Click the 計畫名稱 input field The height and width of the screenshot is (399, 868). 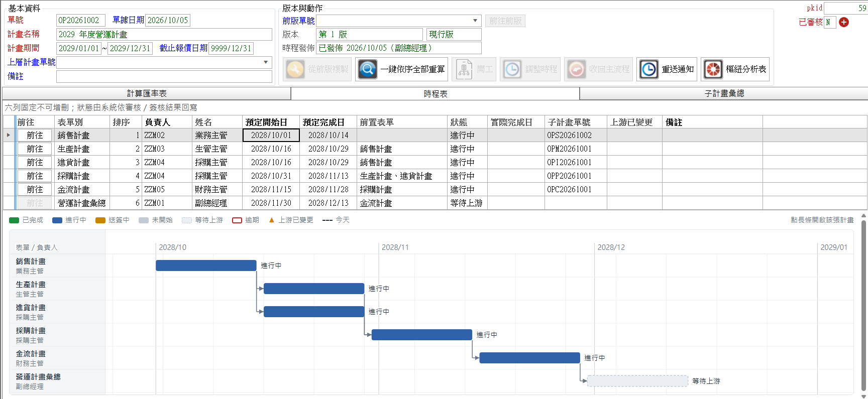164,34
